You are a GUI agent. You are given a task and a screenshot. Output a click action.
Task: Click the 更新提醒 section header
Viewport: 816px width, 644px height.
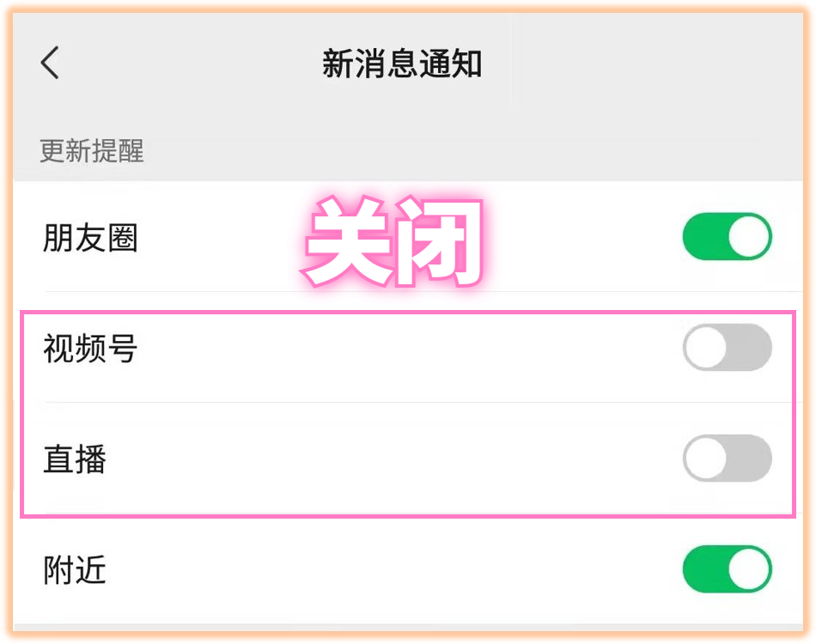pyautogui.click(x=92, y=152)
